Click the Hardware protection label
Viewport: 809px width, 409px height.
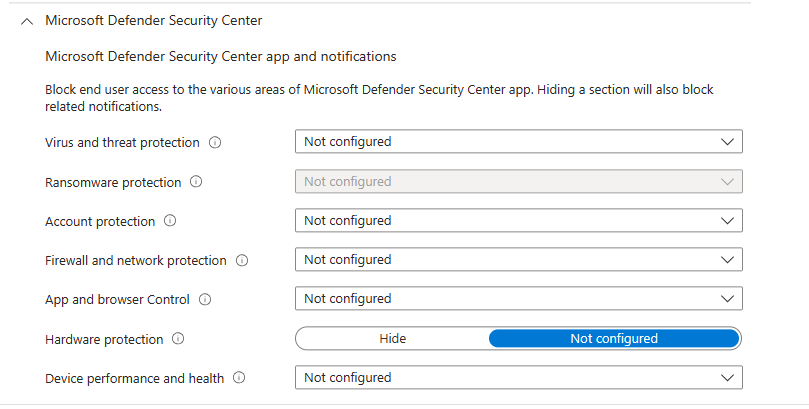point(104,340)
